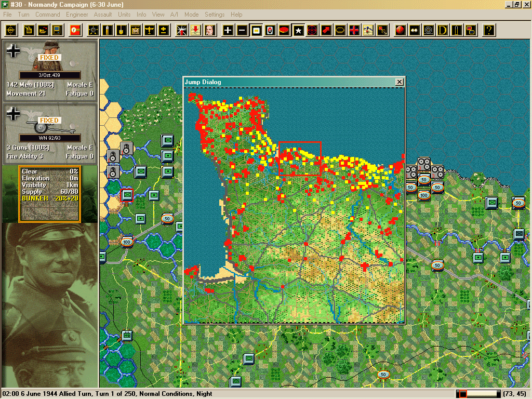The height and width of the screenshot is (399, 532).
Task: Click the red-highlighted unit counter on the map
Action: [127, 195]
